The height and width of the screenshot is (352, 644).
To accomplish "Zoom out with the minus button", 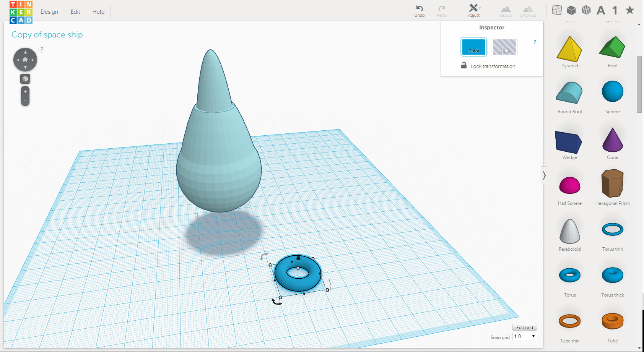I will (x=25, y=101).
